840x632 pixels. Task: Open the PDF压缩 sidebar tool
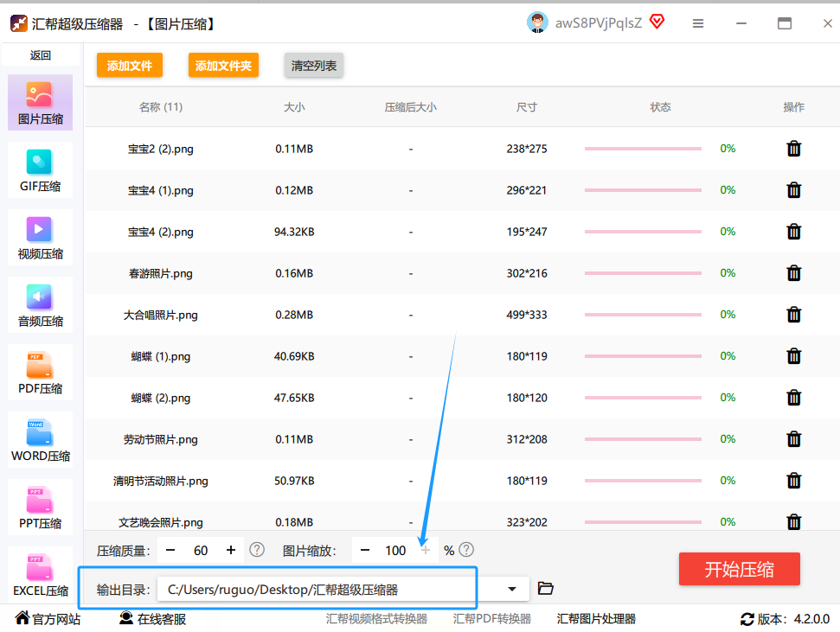pos(40,372)
